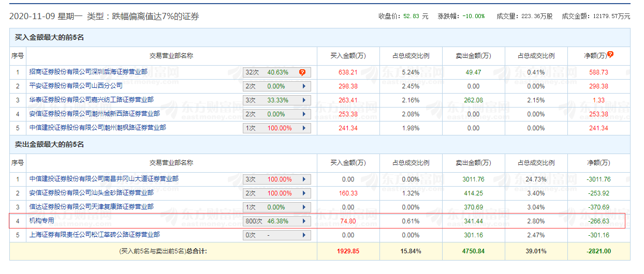The image size is (644, 274).
Task: Click buy amount 160.33 in 汕头金砂路 row
Action: (348, 193)
